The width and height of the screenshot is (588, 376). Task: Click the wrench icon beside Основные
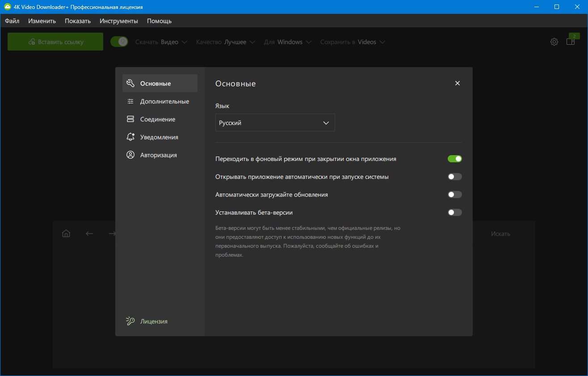coord(130,83)
